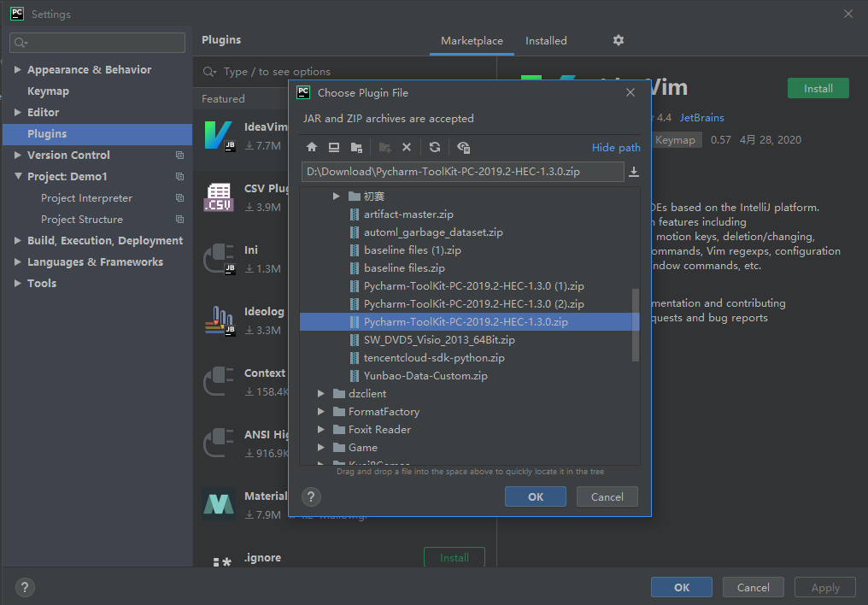Click the copy icon beside Project: Demo1

coord(180,177)
